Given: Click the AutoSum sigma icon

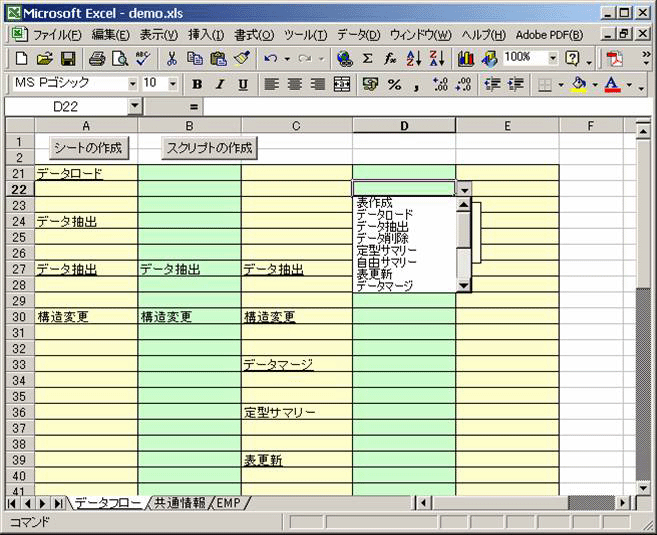Looking at the screenshot, I should (367, 59).
